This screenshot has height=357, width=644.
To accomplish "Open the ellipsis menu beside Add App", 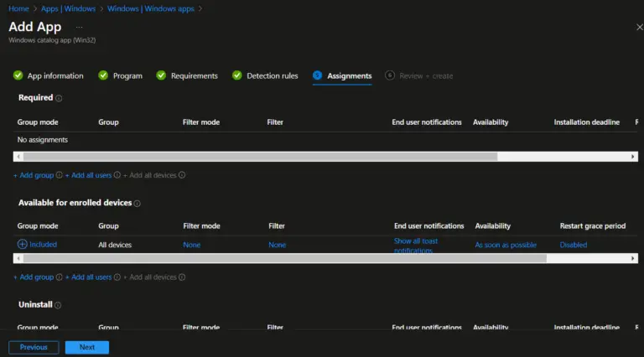I will (80, 28).
